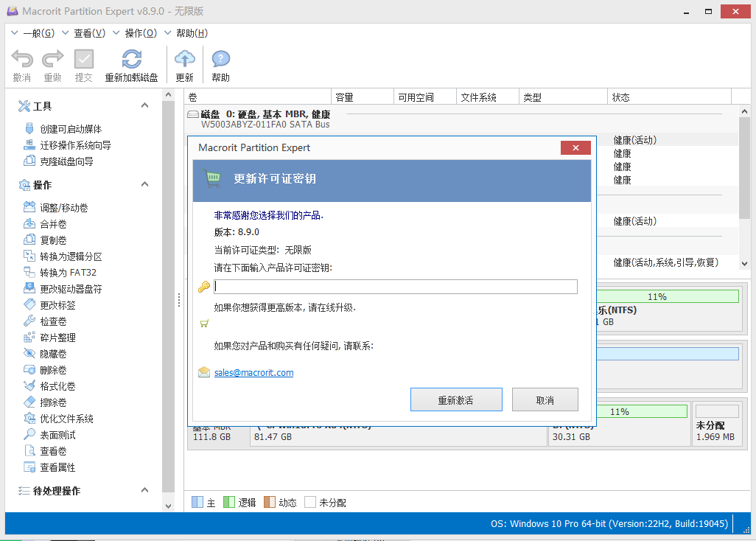Image resolution: width=756 pixels, height=541 pixels.
Task: Click the 更新 update toolbar icon
Action: pos(184,63)
